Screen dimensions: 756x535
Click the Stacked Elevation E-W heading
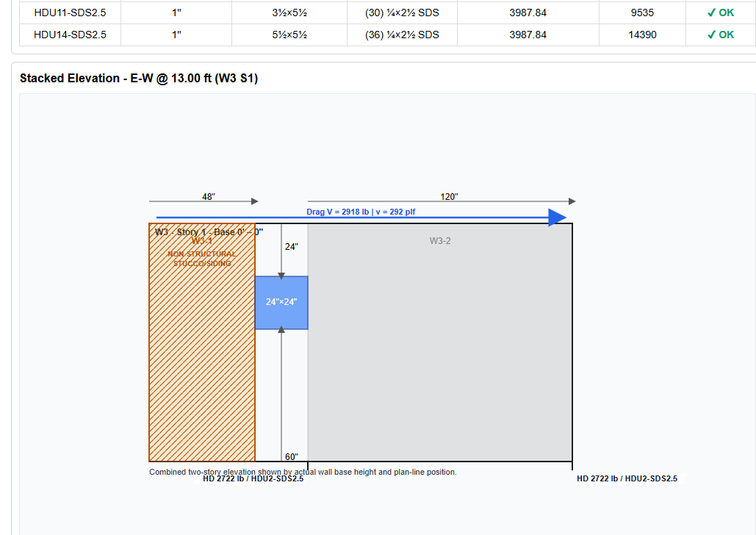[139, 78]
